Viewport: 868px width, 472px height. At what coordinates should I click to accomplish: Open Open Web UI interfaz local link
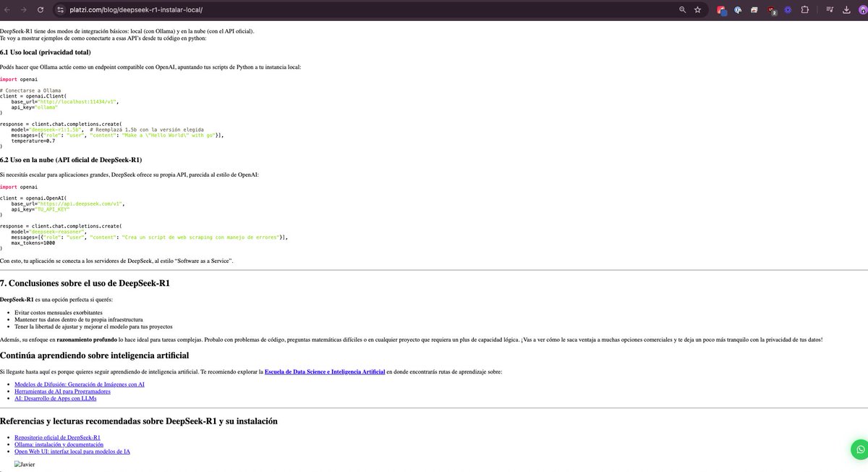[72, 451]
